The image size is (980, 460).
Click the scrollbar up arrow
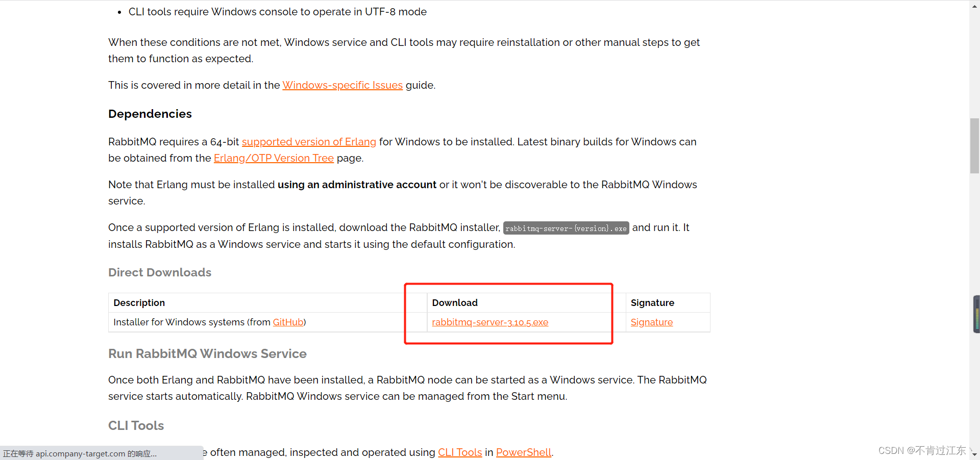pyautogui.click(x=974, y=5)
